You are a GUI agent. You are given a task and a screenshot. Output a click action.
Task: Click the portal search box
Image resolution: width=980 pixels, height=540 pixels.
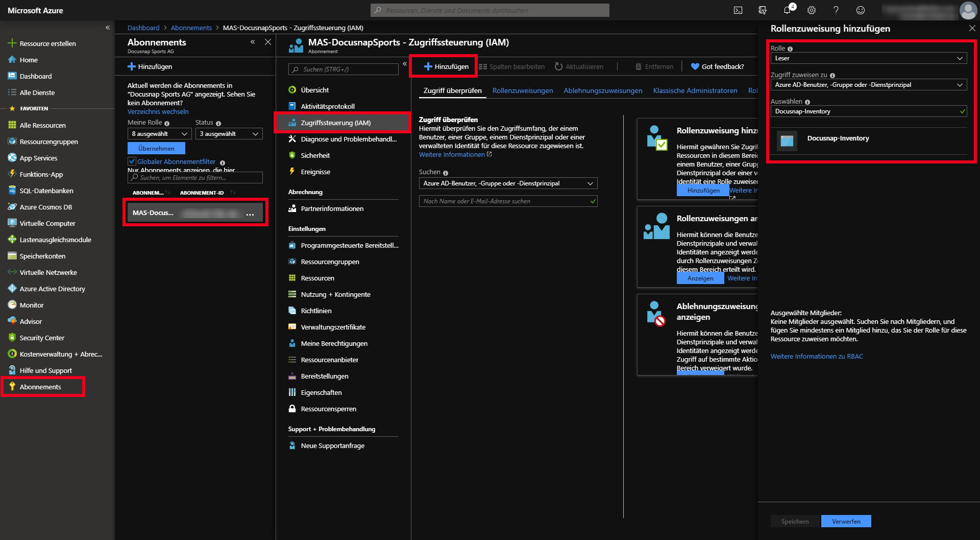click(x=490, y=10)
